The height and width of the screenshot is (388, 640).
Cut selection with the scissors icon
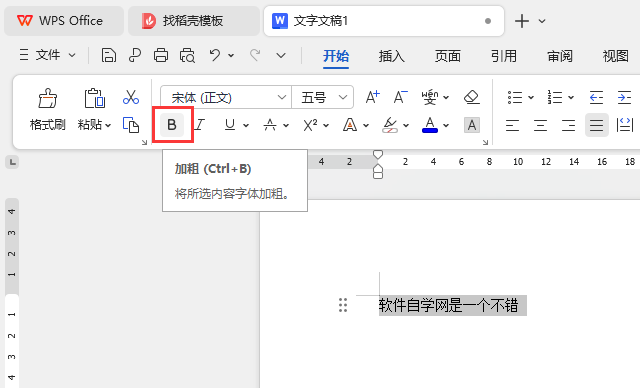pos(131,97)
